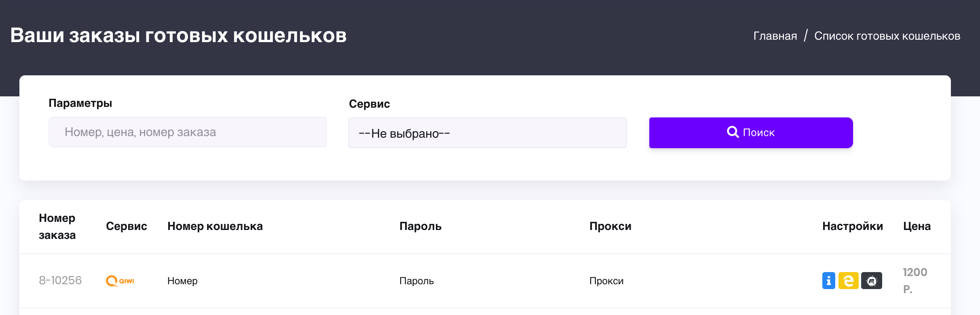The image size is (980, 315).
Task: Click the Номер value in the wallet row
Action: coord(182,281)
